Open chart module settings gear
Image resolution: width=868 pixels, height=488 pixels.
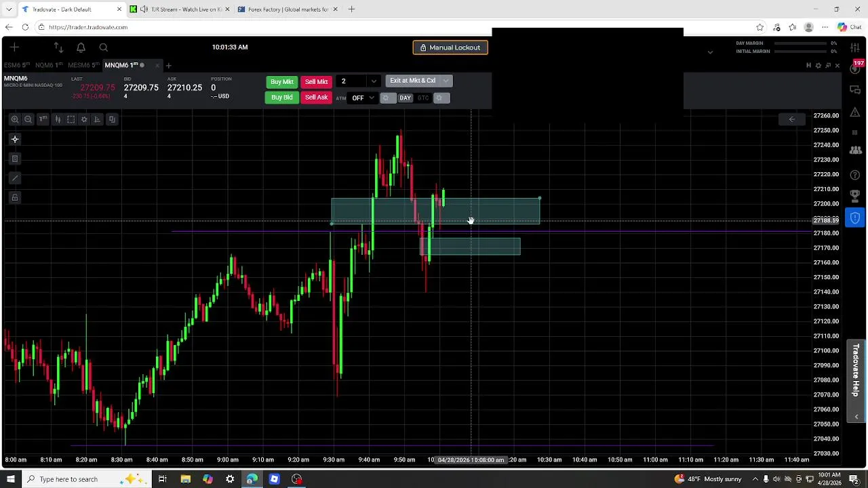click(818, 66)
